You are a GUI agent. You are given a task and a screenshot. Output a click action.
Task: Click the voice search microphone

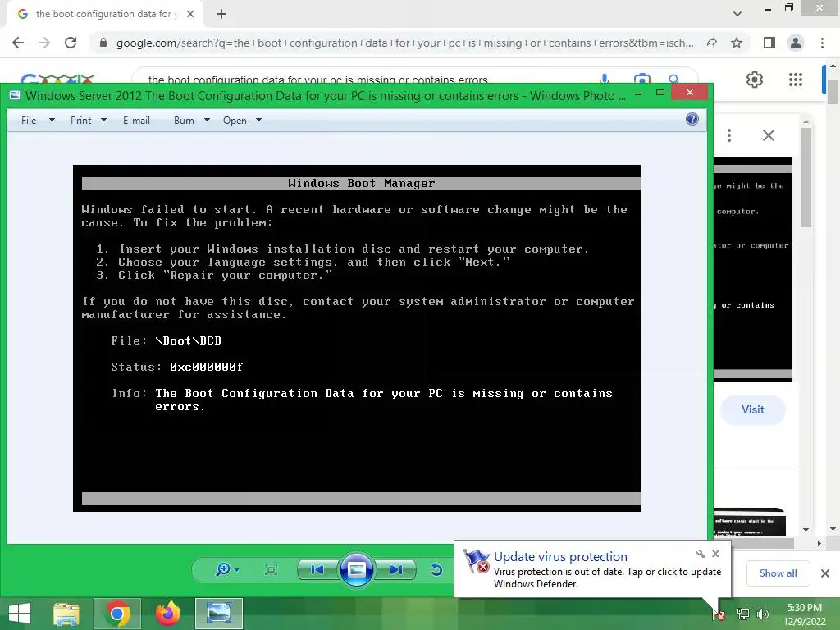[x=605, y=79]
